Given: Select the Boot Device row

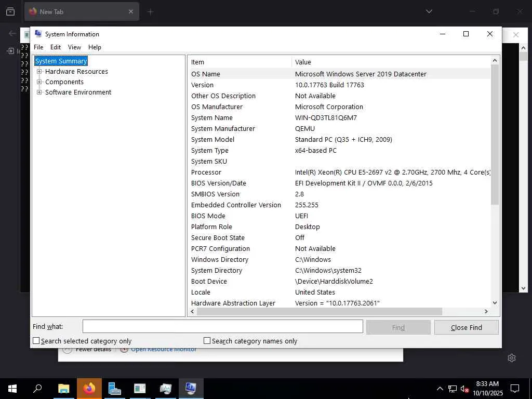Looking at the screenshot, I should click(339, 281).
